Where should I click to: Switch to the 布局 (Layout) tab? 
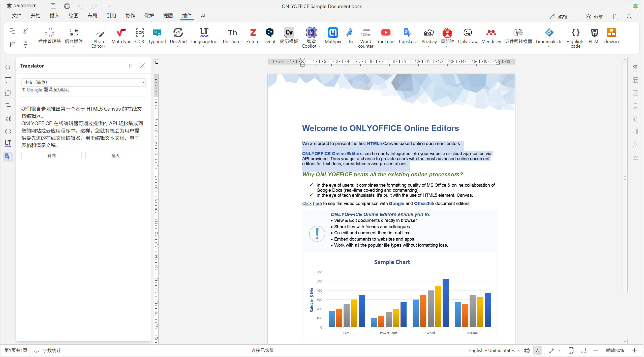tap(92, 16)
